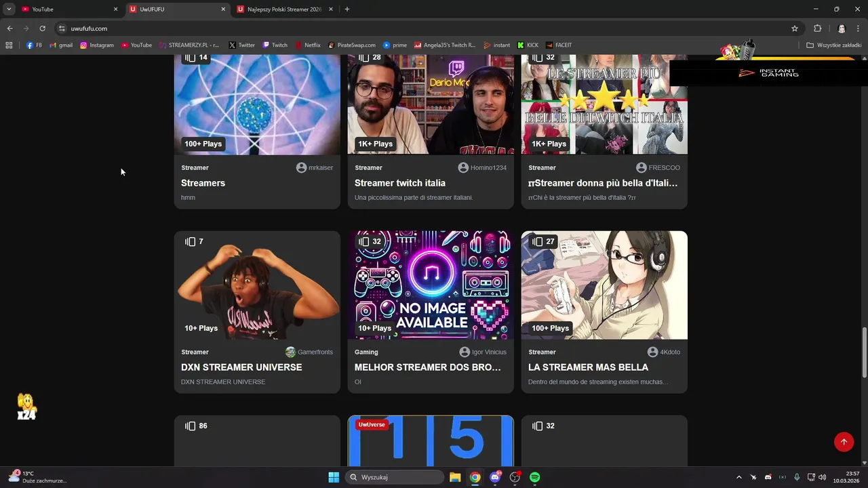This screenshot has height=488, width=868.
Task: Click the UwUverse badge on bottom card
Action: [372, 424]
